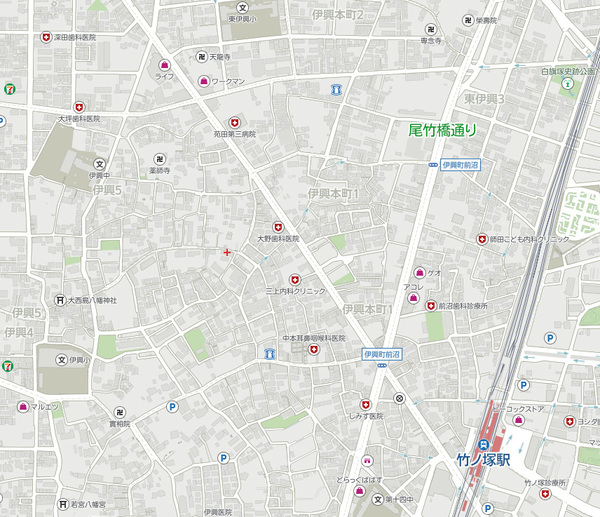Click the 薬師寺 temple symbol
Image resolution: width=600 pixels, height=517 pixels.
pos(158,158)
